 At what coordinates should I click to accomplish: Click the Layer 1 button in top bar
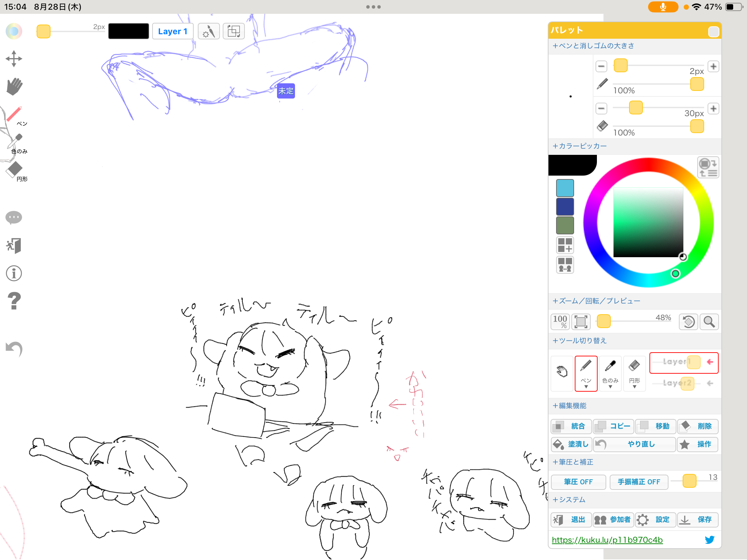(173, 31)
